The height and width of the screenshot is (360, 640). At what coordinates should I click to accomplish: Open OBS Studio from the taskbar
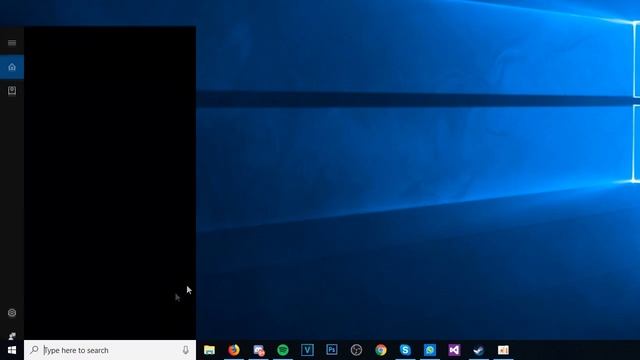click(356, 350)
